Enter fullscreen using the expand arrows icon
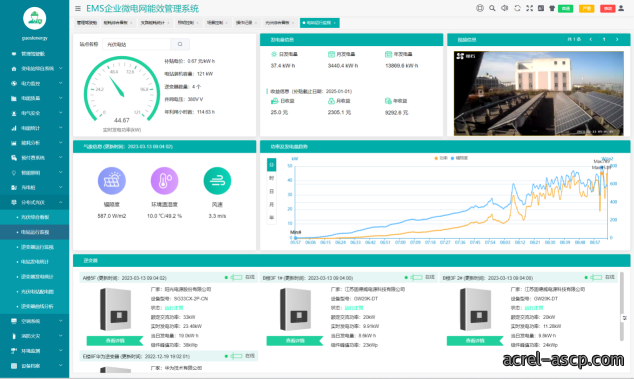This screenshot has width=634, height=379. click(x=529, y=8)
